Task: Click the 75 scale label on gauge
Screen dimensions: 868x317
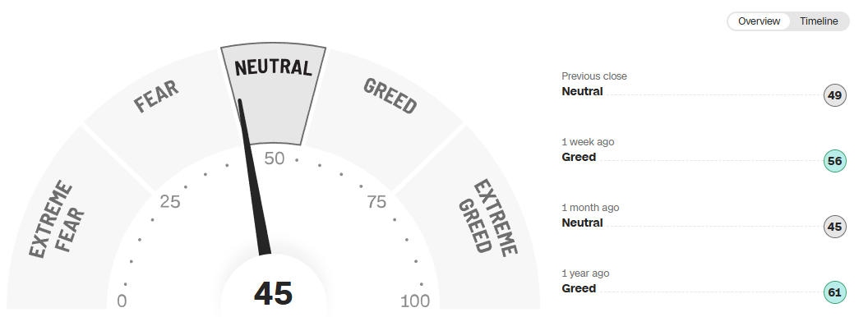Action: [x=376, y=202]
